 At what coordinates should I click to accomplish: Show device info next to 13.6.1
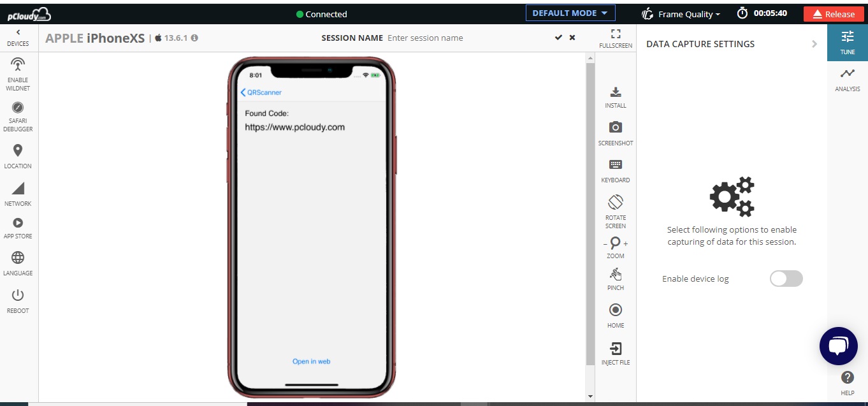click(x=194, y=38)
